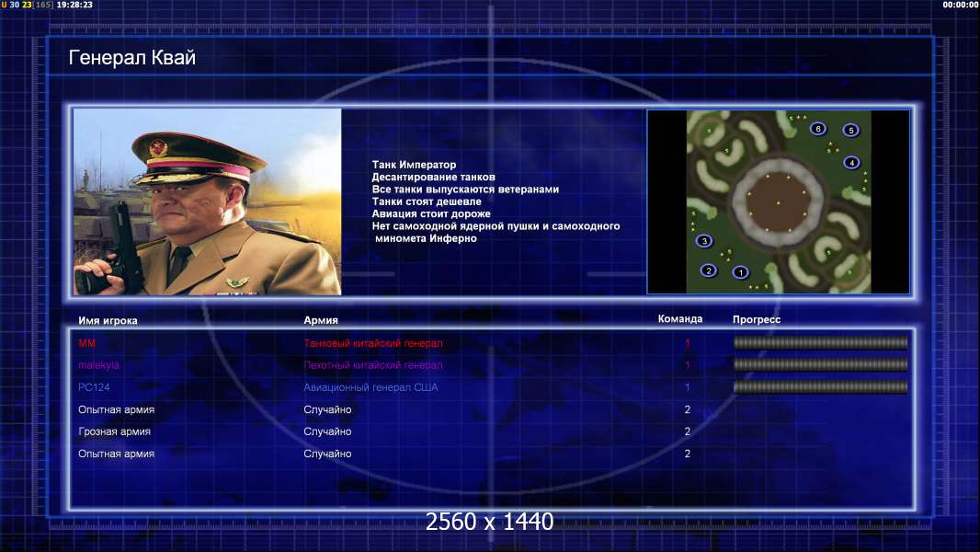The width and height of the screenshot is (980, 552).
Task: Click 'Пехотный китайский генерал' army entry
Action: [373, 365]
